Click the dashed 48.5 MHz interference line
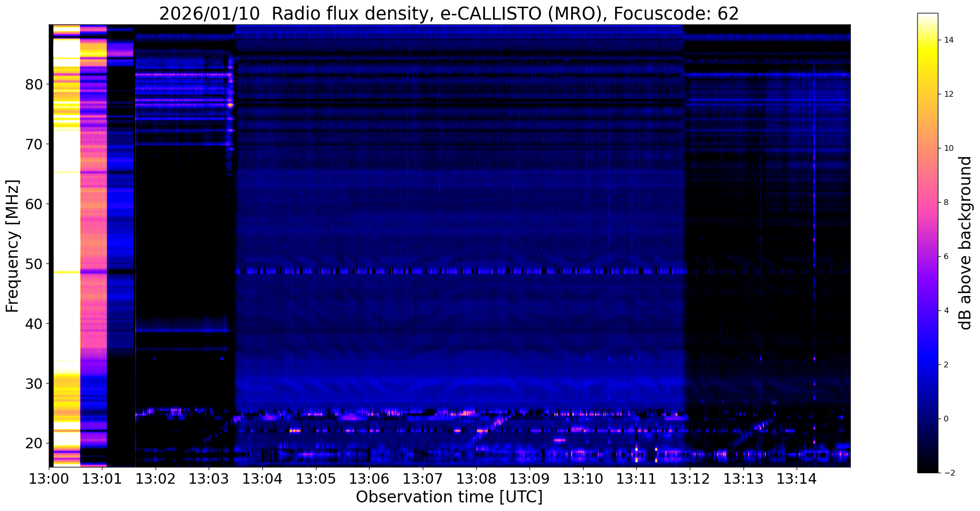The height and width of the screenshot is (511, 980). (x=461, y=272)
